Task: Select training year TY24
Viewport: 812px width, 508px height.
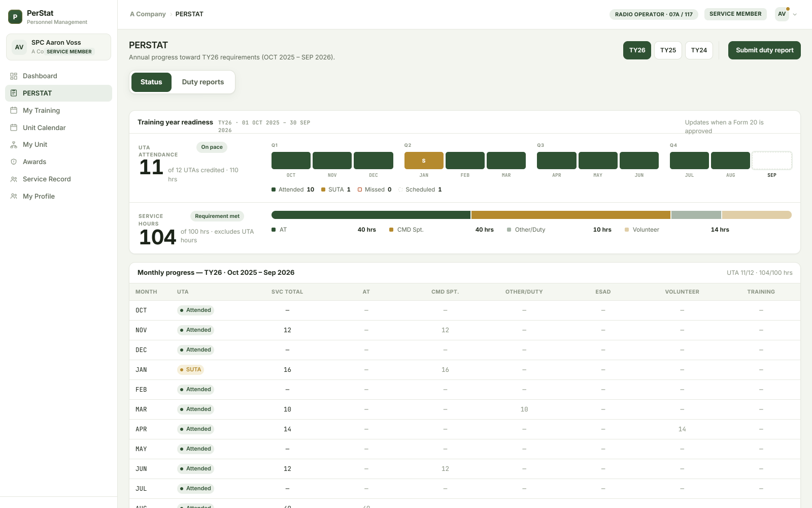Action: [x=699, y=50]
